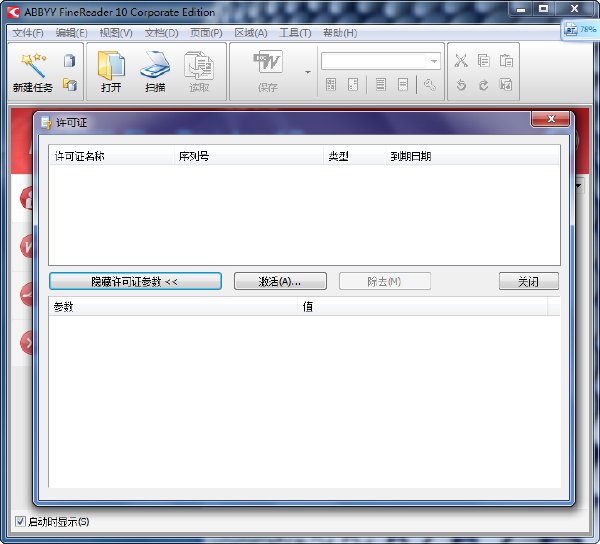Click the Paste clipboard icon

506,60
